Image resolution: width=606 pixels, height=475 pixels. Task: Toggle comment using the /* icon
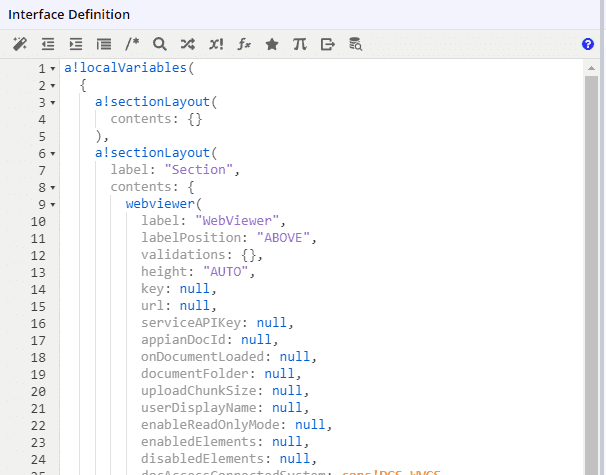coord(132,44)
